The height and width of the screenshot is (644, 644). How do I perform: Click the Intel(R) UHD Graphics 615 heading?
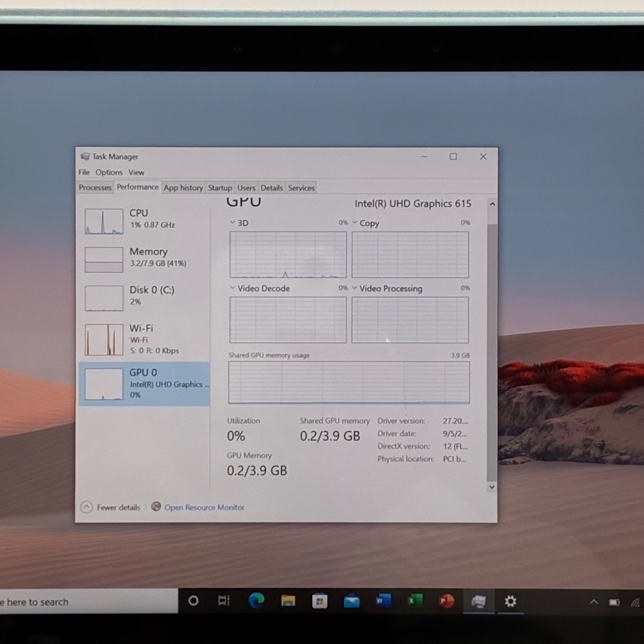click(413, 204)
